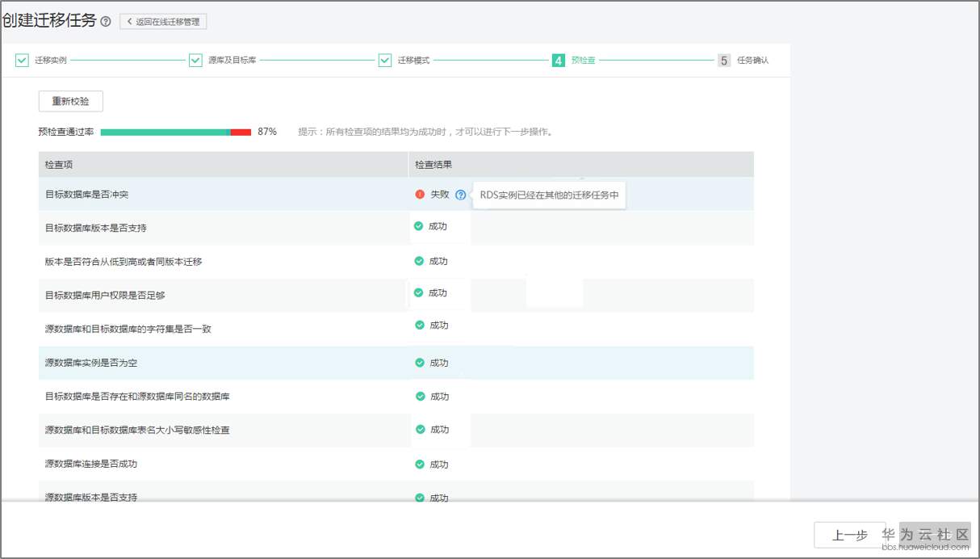980x559 pixels.
Task: Click the checkmark icon of 迁移模式 step
Action: [x=385, y=61]
